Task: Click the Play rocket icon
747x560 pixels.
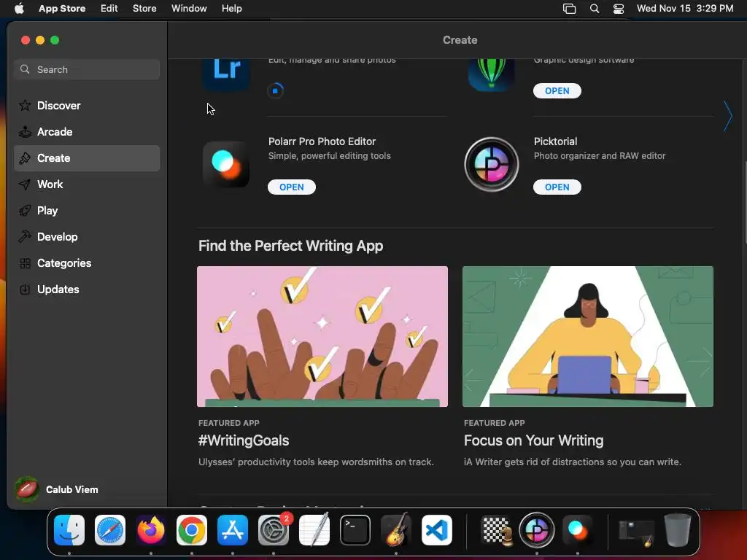Action: point(25,211)
